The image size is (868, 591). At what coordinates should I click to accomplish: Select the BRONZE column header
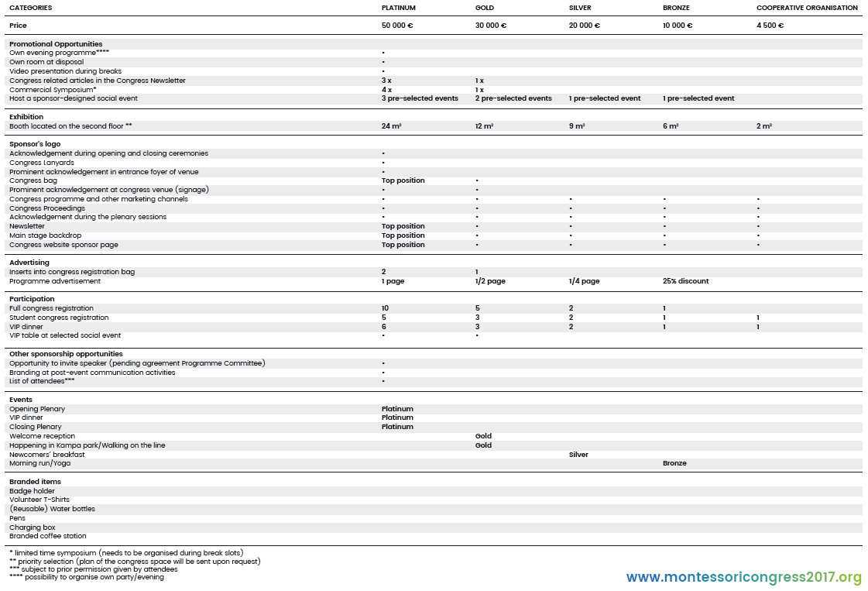676,8
